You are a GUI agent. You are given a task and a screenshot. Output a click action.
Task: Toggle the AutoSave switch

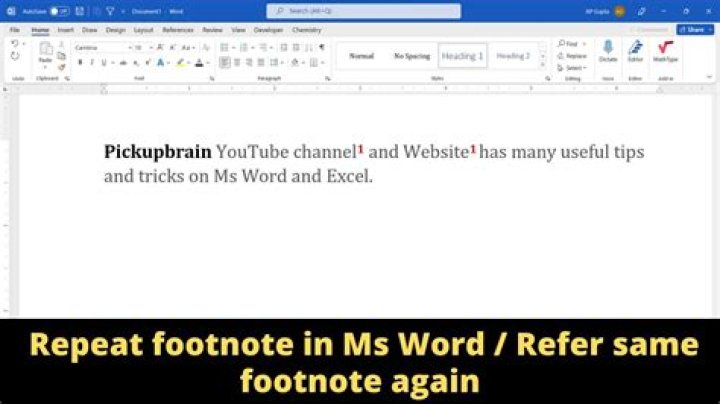pos(59,11)
